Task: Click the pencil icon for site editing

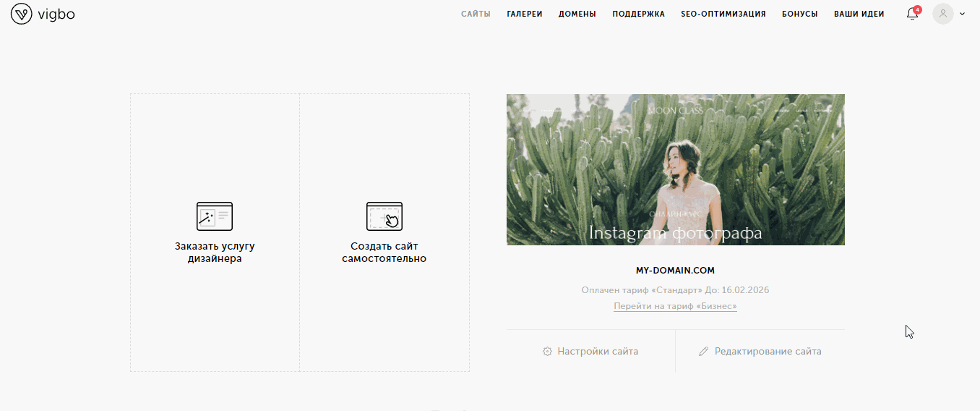Action: (704, 352)
